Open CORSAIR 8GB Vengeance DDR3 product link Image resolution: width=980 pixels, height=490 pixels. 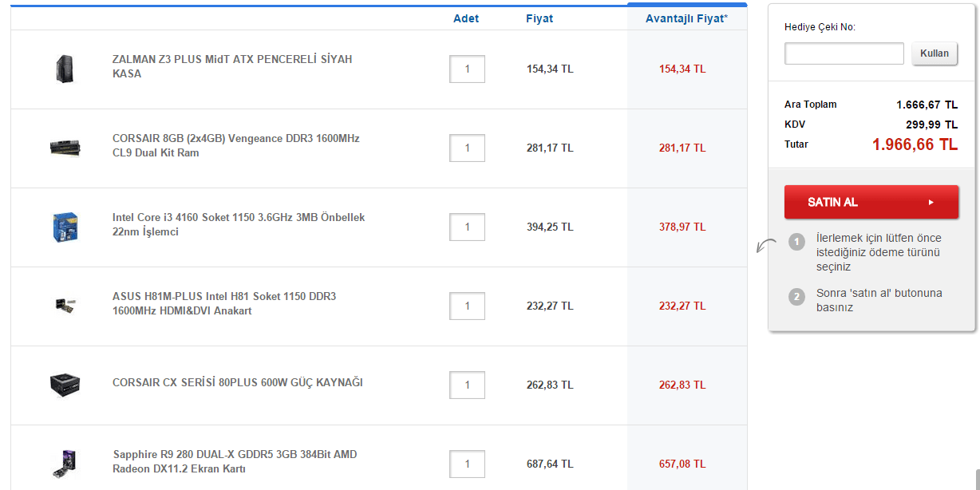236,145
